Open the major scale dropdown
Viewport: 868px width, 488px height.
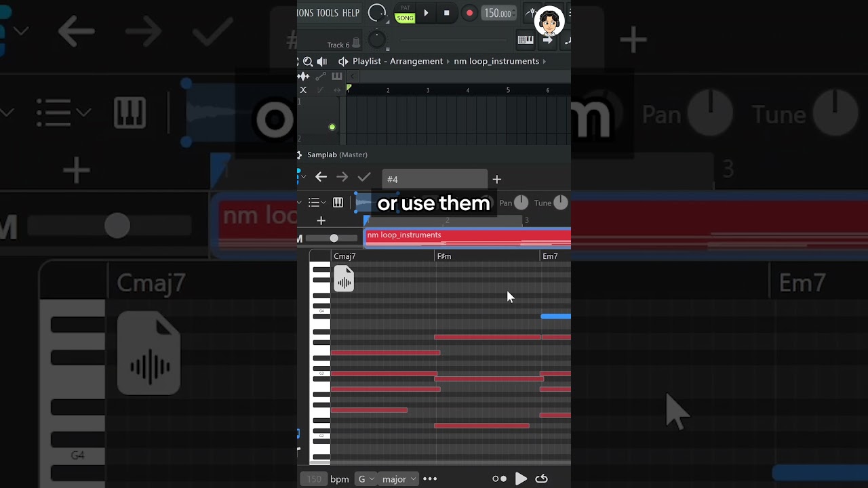click(399, 479)
